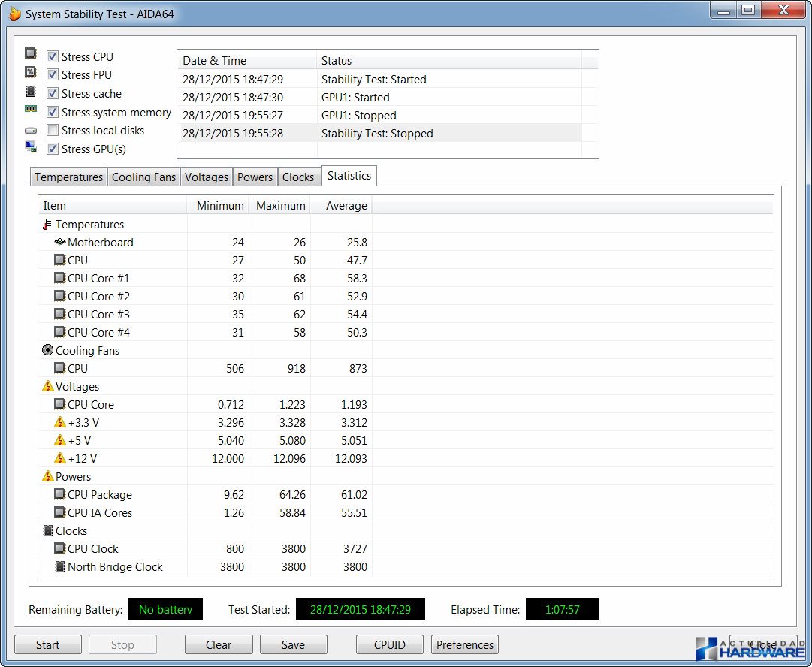Viewport: 812px width, 667px height.
Task: Click the AIDA64 flame icon in title bar
Action: [14, 14]
